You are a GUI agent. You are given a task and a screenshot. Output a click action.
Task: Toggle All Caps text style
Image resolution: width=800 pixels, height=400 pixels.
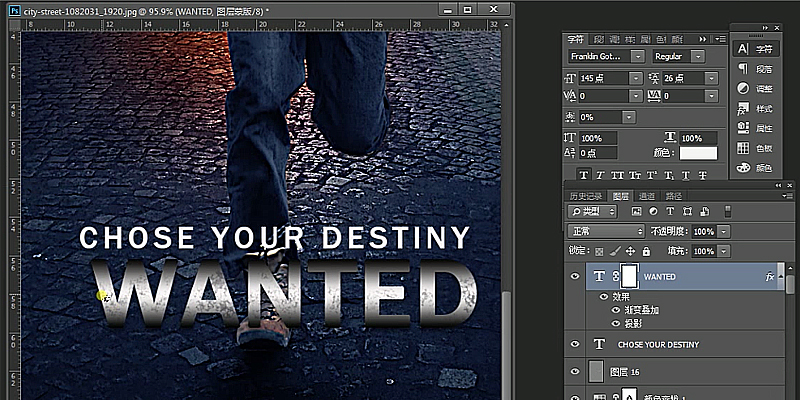(x=617, y=175)
